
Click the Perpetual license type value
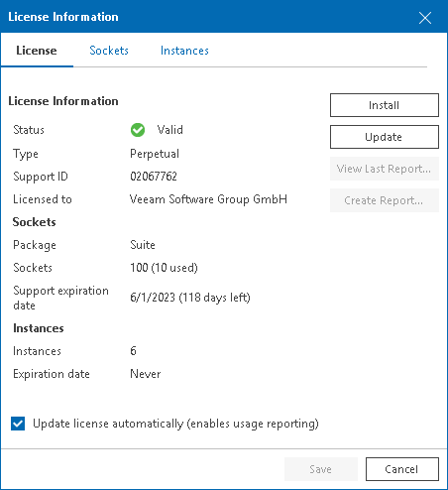click(155, 154)
